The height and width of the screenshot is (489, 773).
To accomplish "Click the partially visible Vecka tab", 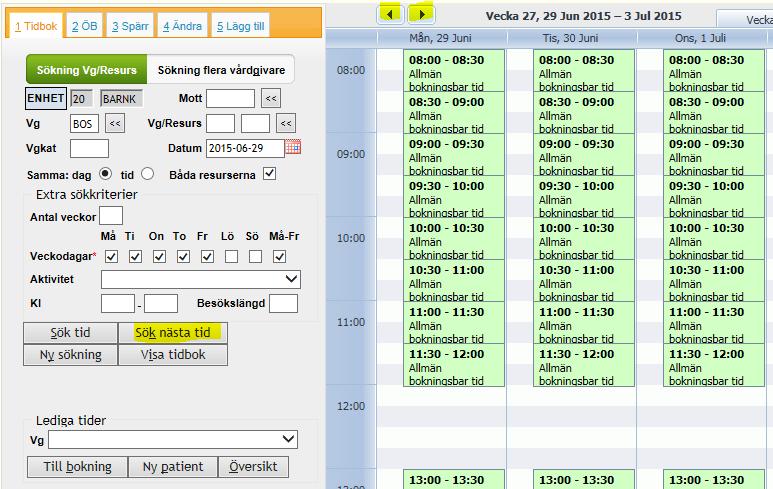I will click(x=746, y=20).
